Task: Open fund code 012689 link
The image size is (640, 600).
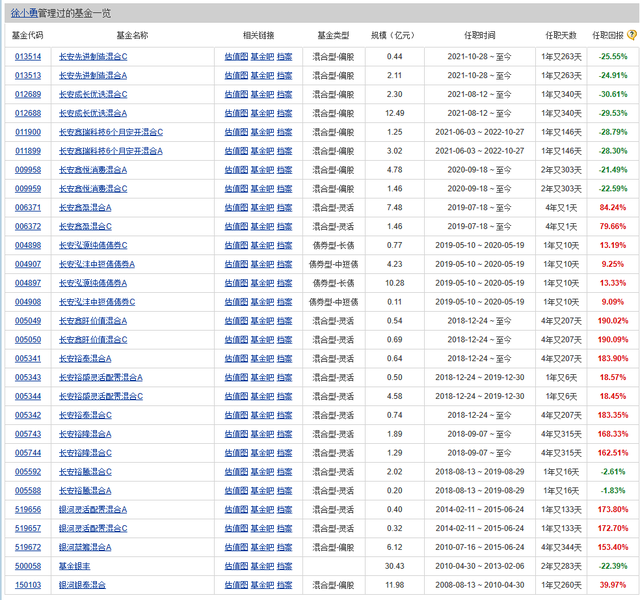Action: pos(28,94)
